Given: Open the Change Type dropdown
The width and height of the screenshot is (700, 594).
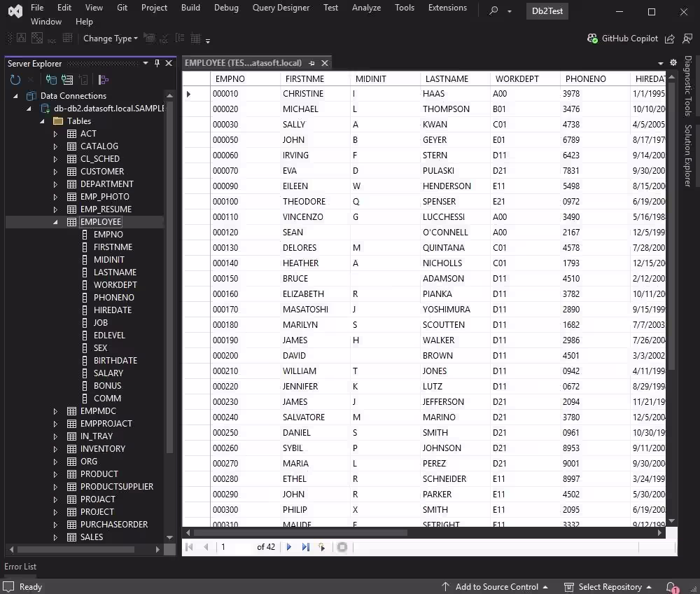Looking at the screenshot, I should click(x=111, y=39).
